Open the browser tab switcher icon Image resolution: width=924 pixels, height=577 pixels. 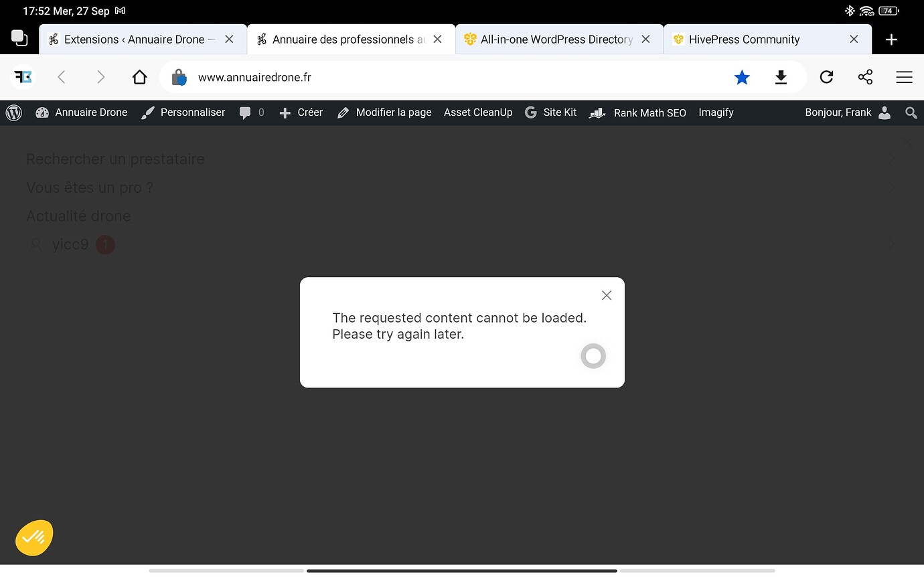pos(19,38)
